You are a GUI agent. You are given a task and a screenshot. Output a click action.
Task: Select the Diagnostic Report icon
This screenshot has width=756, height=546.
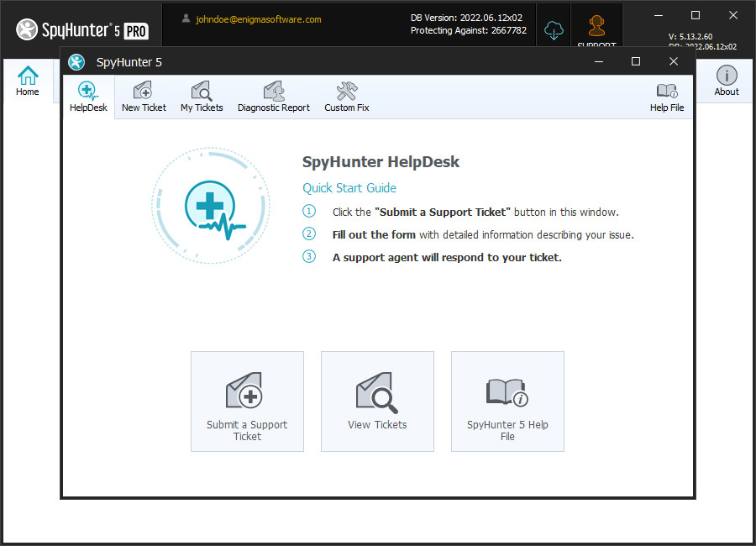coord(273,97)
